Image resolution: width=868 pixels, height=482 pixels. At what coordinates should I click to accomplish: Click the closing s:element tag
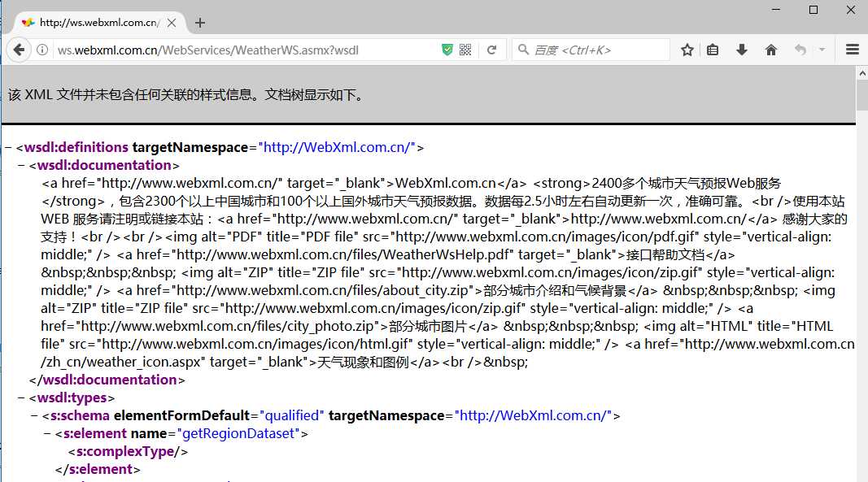coord(98,469)
